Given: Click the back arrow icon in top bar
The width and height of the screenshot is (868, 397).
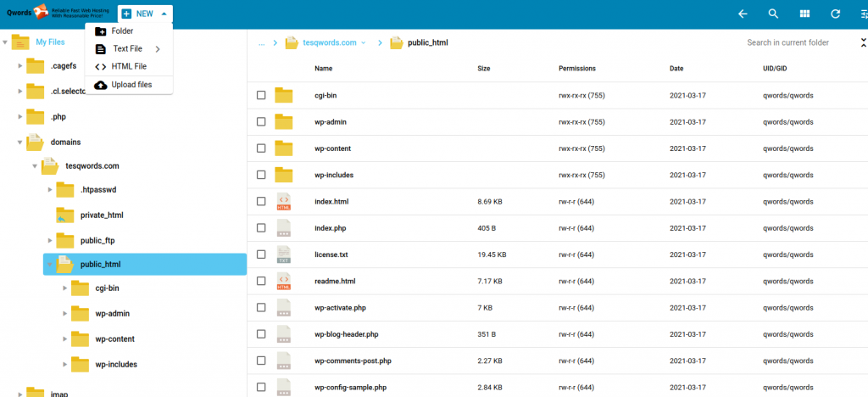Looking at the screenshot, I should (743, 14).
